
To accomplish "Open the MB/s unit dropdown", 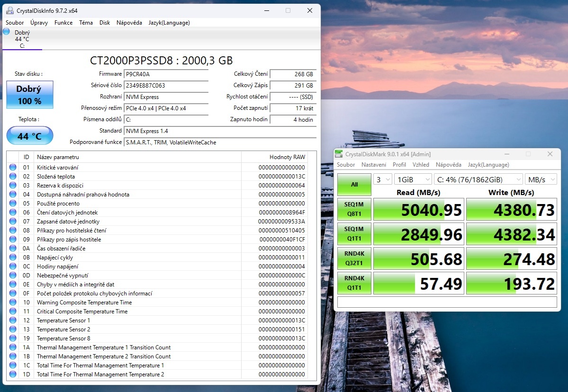I will click(x=541, y=179).
